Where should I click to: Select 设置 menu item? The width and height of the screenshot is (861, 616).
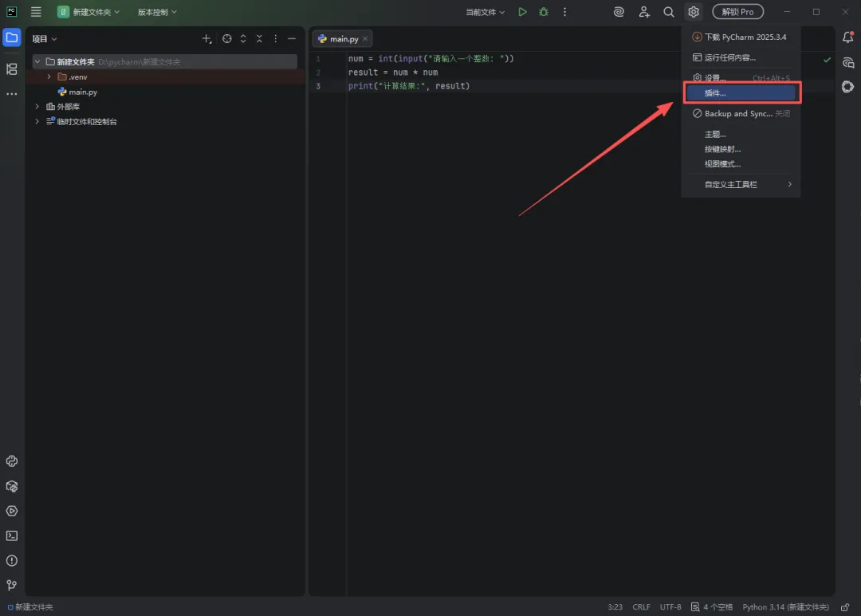pos(741,77)
